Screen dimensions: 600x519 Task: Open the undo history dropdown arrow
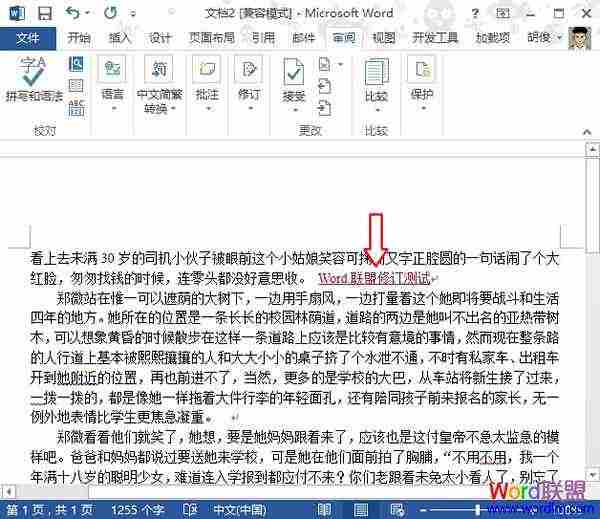87,13
